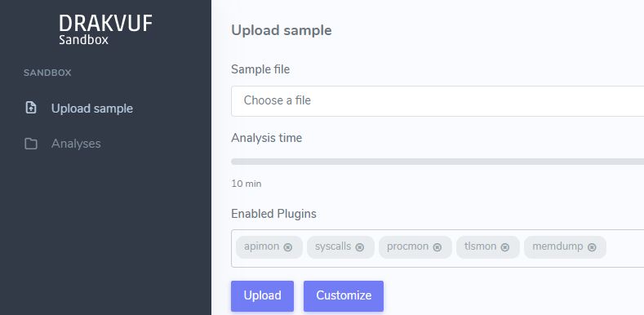The width and height of the screenshot is (644, 315).
Task: Select the procmon plugin label
Action: tap(407, 246)
